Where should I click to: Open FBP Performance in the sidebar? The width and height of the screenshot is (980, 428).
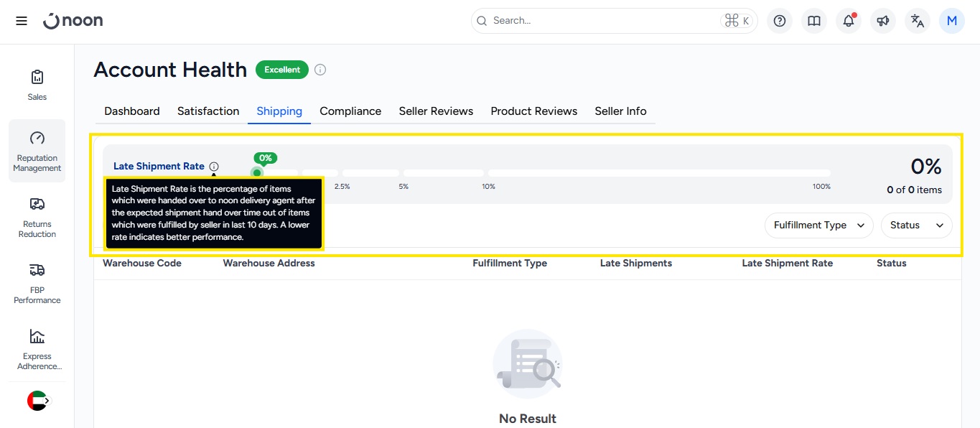point(37,283)
